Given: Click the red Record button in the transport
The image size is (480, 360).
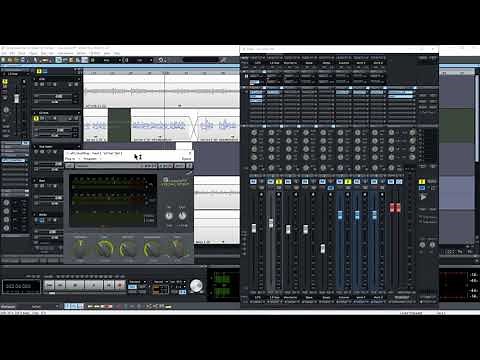Looking at the screenshot, I should click(120, 285).
